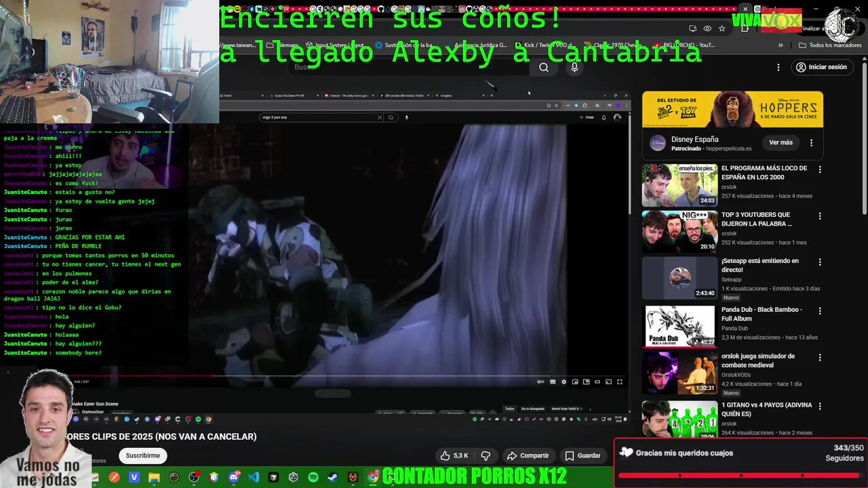The height and width of the screenshot is (488, 868).
Task: Toggle autoplay switch in inner player
Action: [540, 382]
